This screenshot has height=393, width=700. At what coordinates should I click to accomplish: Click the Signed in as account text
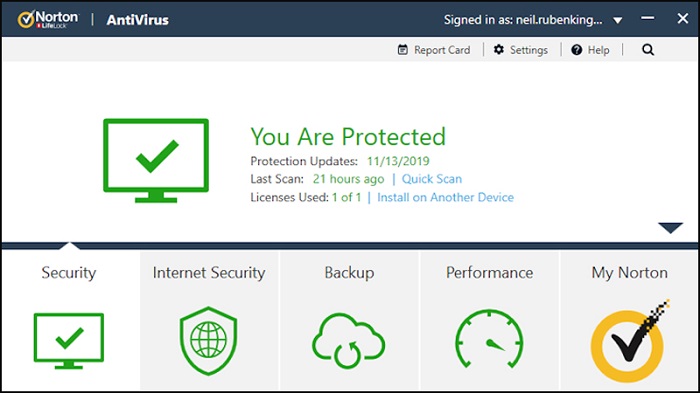click(x=523, y=20)
